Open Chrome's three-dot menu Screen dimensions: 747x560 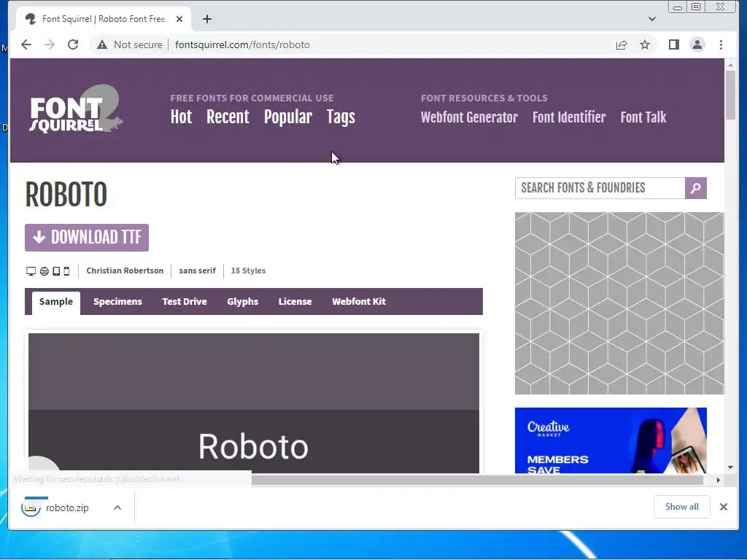click(x=721, y=44)
